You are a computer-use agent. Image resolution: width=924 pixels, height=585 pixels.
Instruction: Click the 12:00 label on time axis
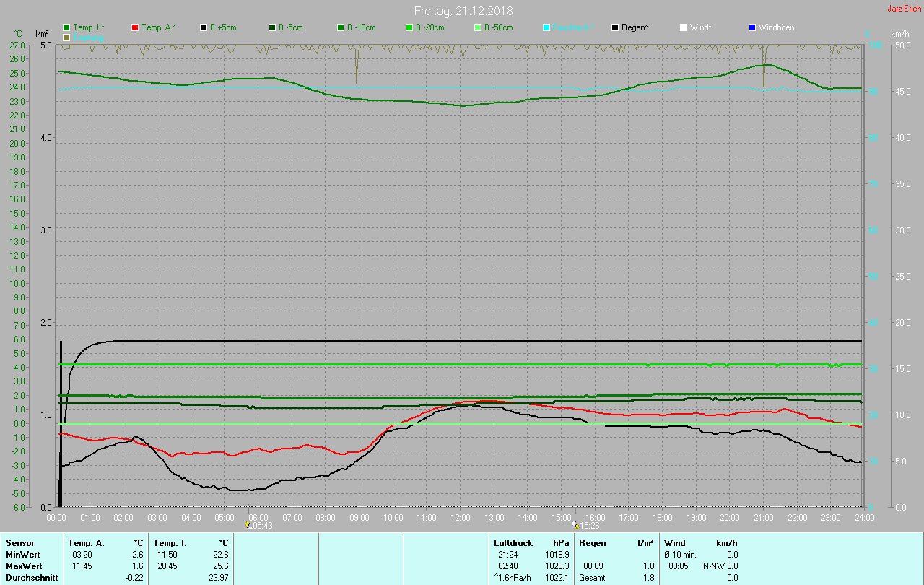[x=460, y=518]
